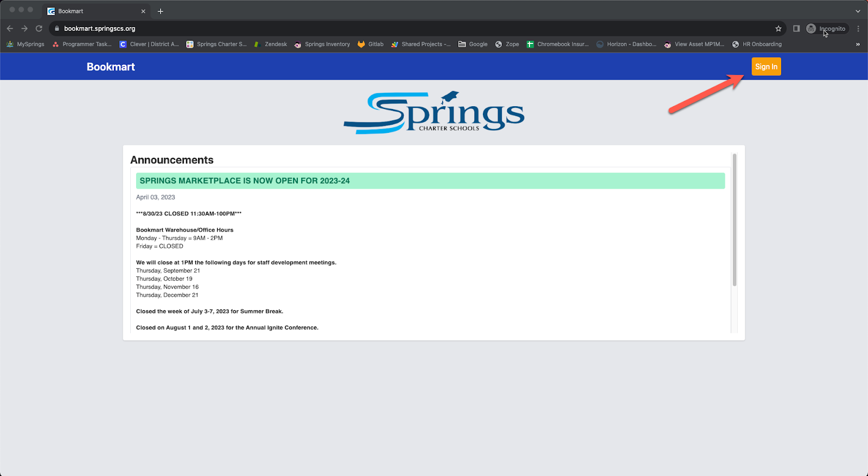The height and width of the screenshot is (476, 868).
Task: Click the padlock site info icon
Action: (x=57, y=29)
